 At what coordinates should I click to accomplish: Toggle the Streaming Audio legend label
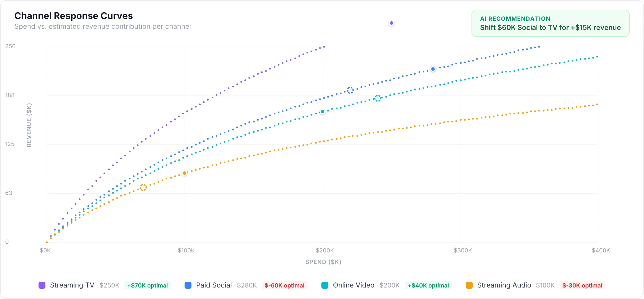[x=504, y=285]
